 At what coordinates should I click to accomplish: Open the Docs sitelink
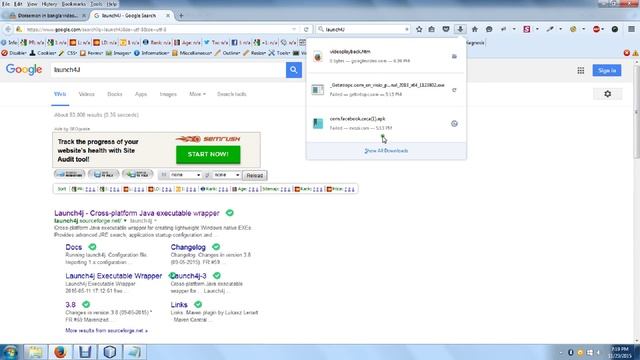[x=73, y=247]
